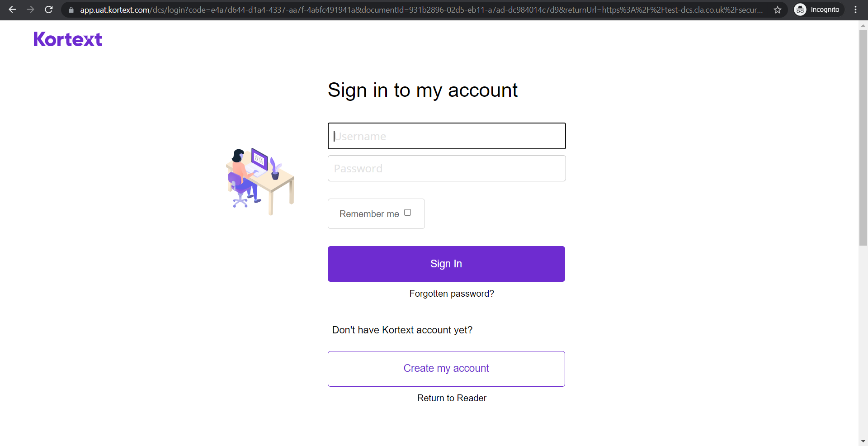Click the browser address bar URL

(421, 9)
